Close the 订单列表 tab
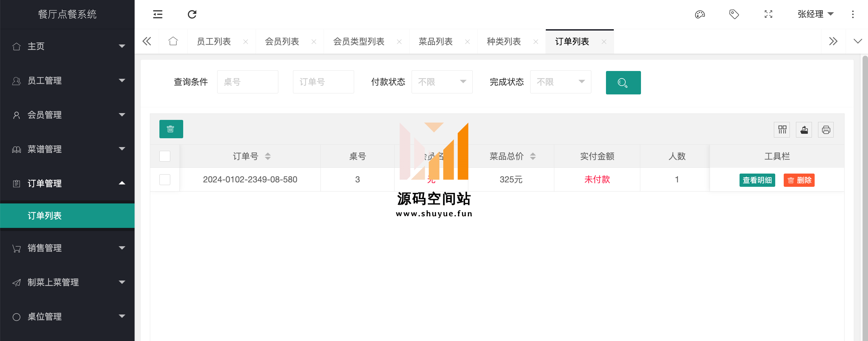 pos(604,42)
